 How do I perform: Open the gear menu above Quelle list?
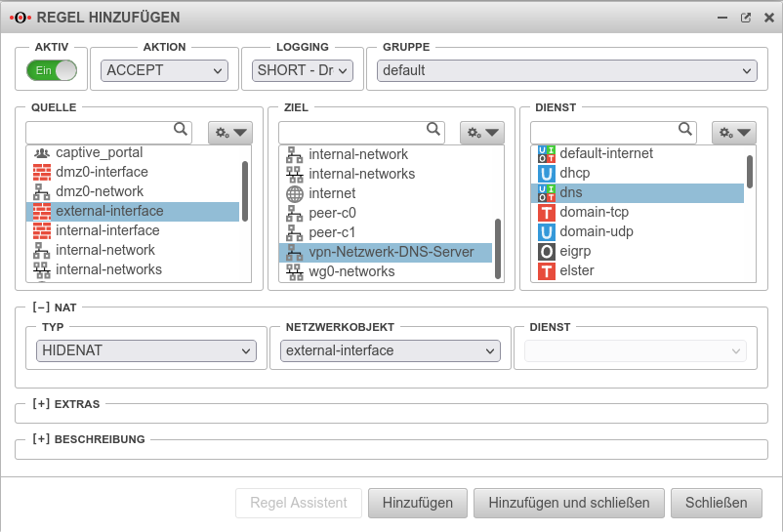230,132
